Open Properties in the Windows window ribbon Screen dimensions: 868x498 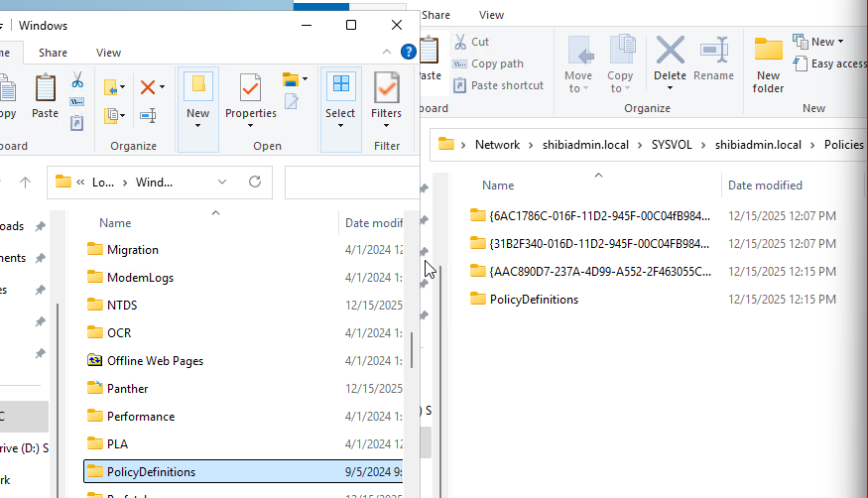tap(250, 101)
